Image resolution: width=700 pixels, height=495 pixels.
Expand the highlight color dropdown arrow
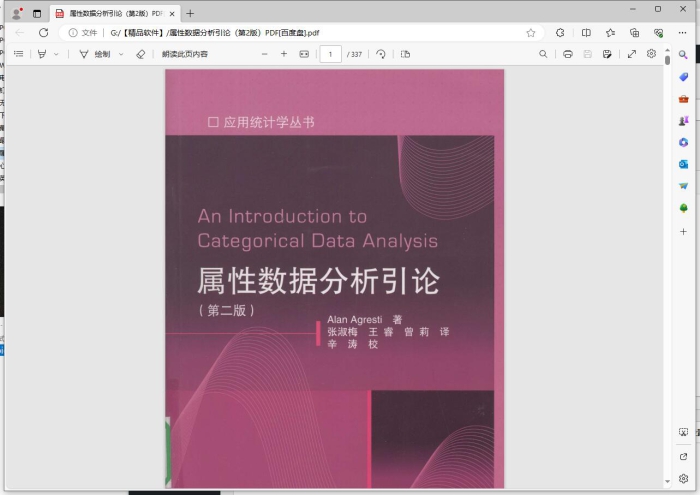coord(56,54)
